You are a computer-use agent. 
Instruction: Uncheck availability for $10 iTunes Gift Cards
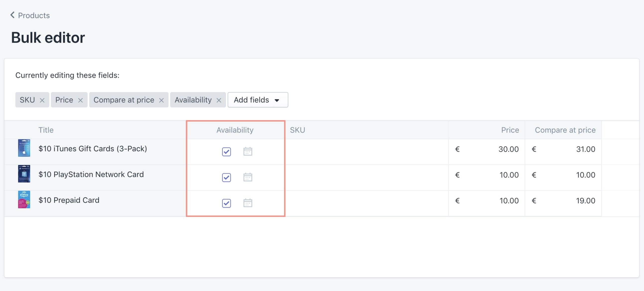226,152
